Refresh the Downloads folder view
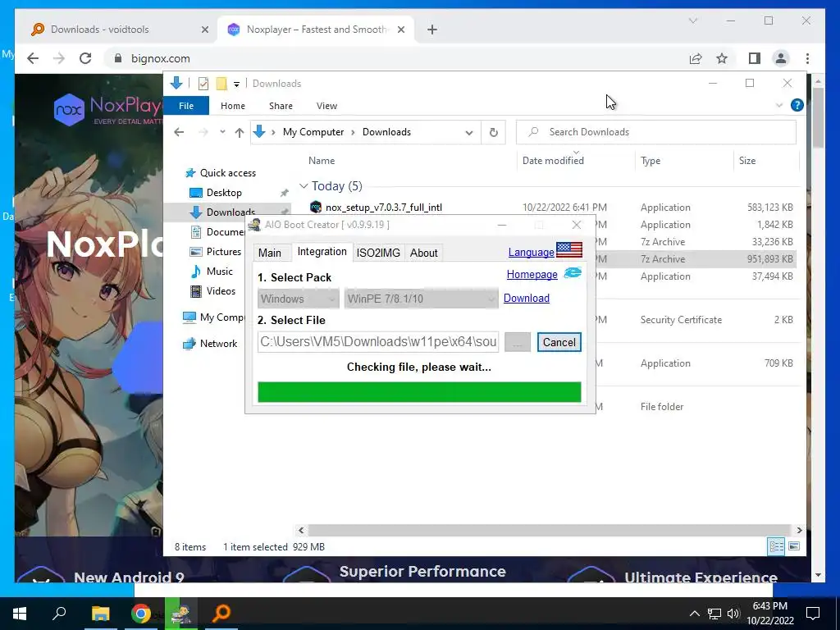The height and width of the screenshot is (630, 840). point(493,132)
